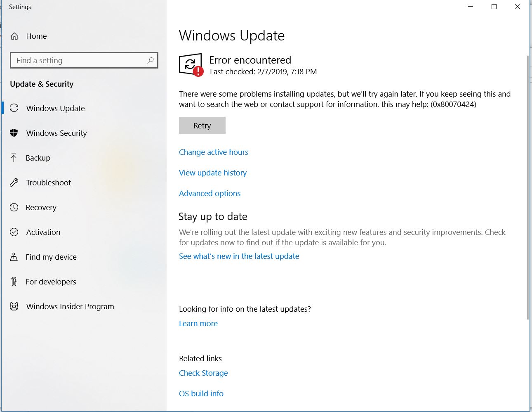Click the Recovery clock icon
532x412 pixels.
click(x=14, y=207)
